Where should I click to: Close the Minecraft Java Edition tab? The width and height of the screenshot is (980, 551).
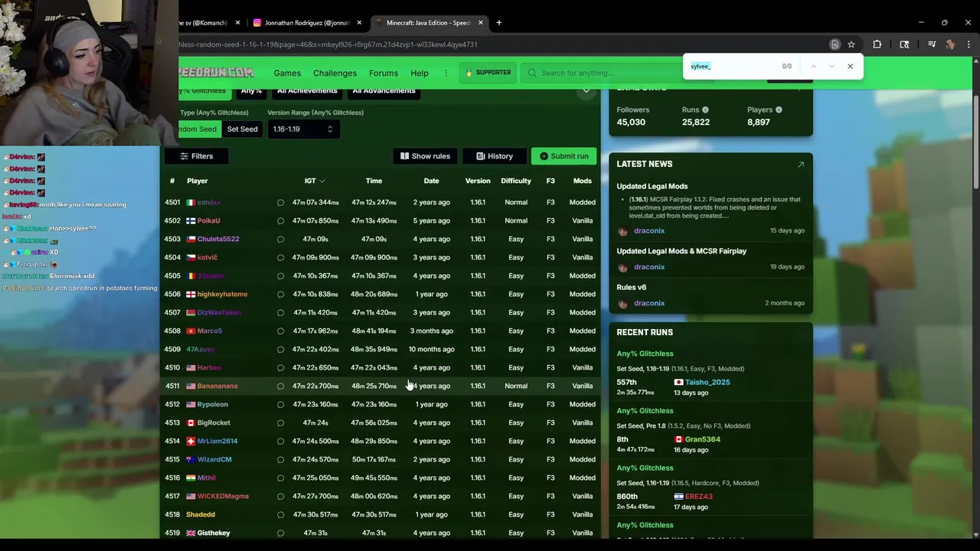click(x=481, y=23)
